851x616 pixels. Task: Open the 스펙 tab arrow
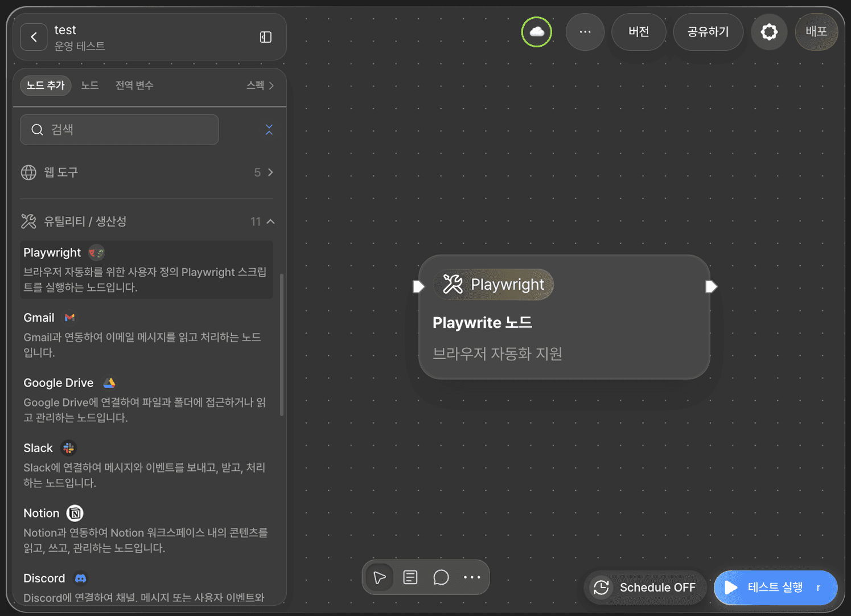click(272, 85)
